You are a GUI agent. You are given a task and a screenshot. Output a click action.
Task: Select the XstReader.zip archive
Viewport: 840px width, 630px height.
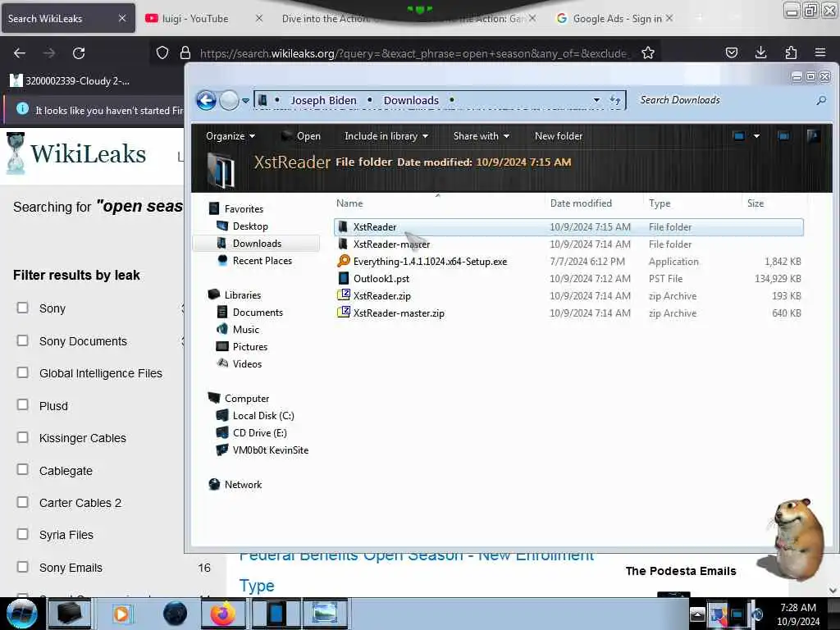pyautogui.click(x=568, y=295)
